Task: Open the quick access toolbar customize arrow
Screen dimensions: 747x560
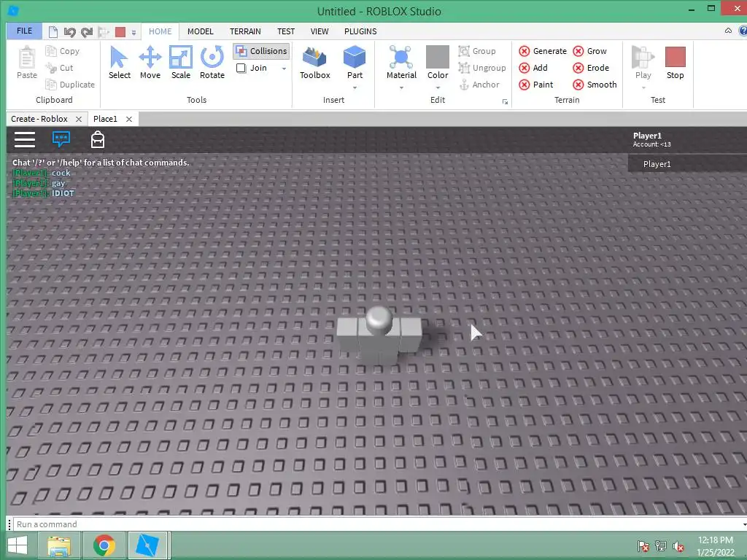Action: (x=134, y=32)
